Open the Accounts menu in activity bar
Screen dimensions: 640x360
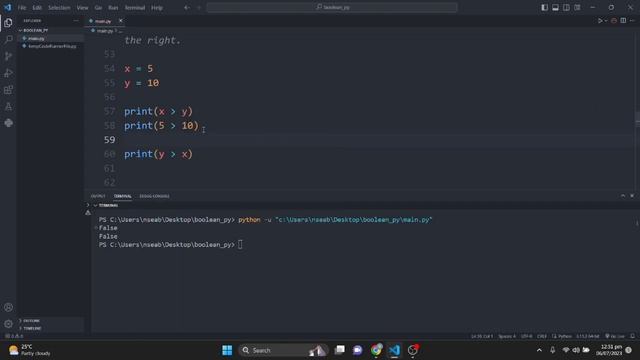point(8,307)
